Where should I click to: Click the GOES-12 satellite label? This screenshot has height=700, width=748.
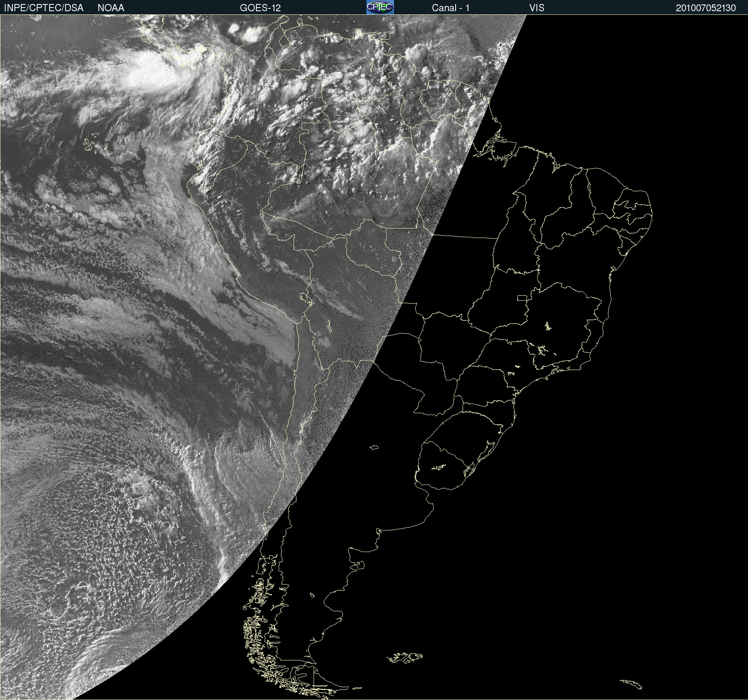coord(260,8)
